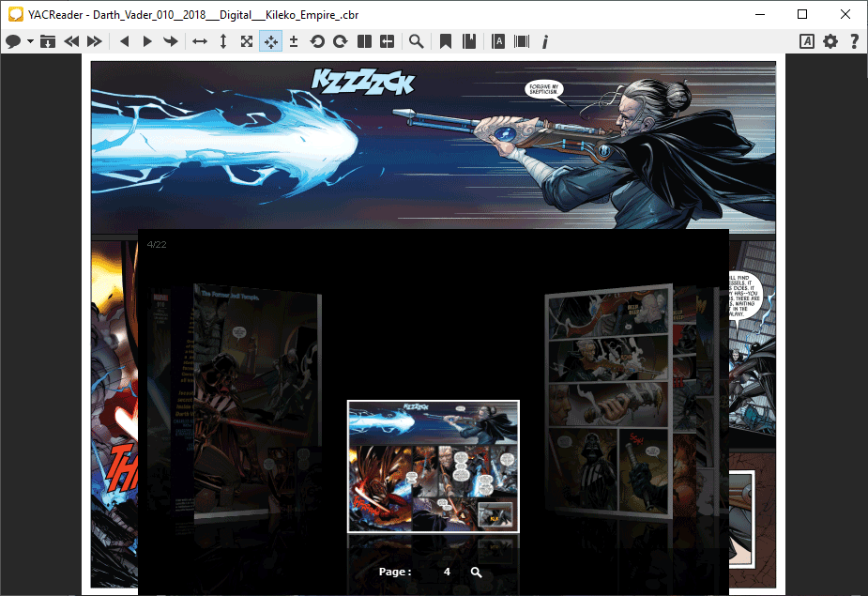This screenshot has height=596, width=868.
Task: Go to the next comic
Action: 95,41
